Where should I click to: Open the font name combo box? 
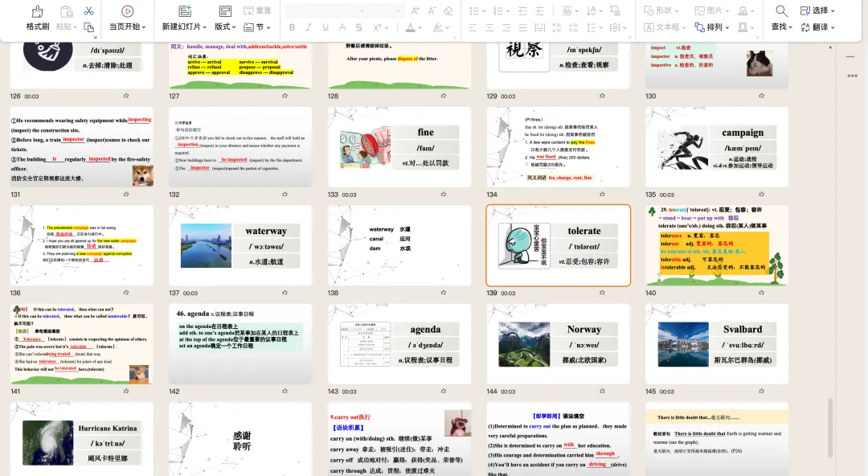326,11
